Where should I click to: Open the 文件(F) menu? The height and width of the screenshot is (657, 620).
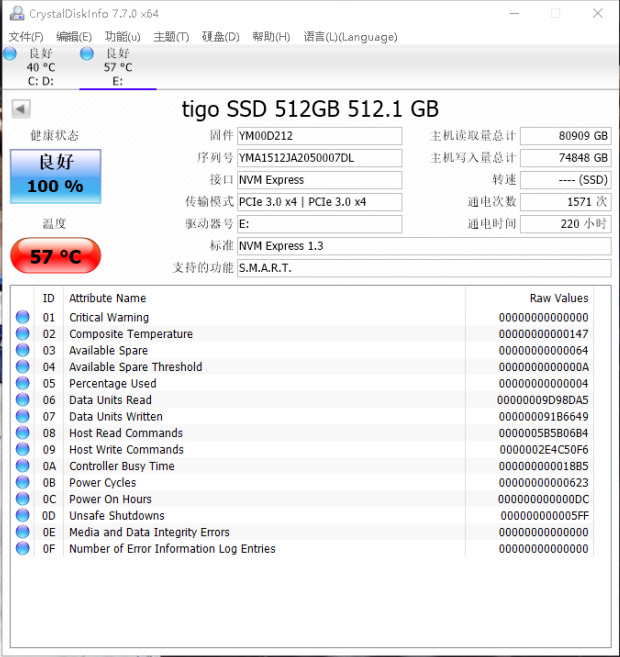[26, 37]
